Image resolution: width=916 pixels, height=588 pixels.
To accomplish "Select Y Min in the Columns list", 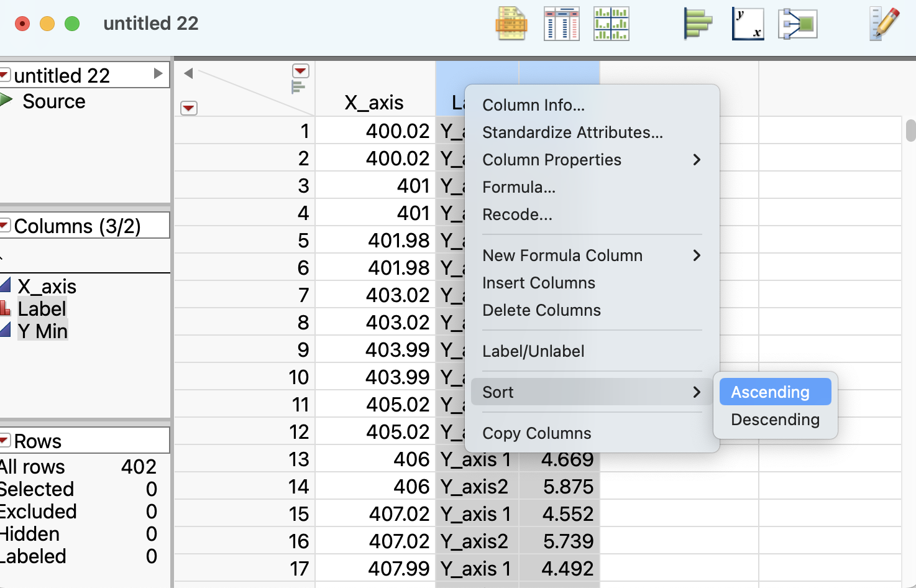I will 42,331.
